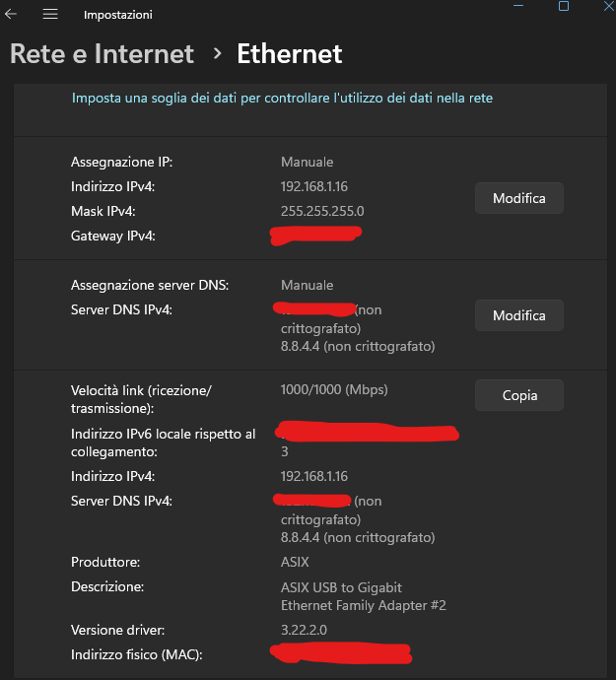Viewport: 616px width, 680px height.
Task: Minimize the Impostazioni window
Action: (517, 6)
